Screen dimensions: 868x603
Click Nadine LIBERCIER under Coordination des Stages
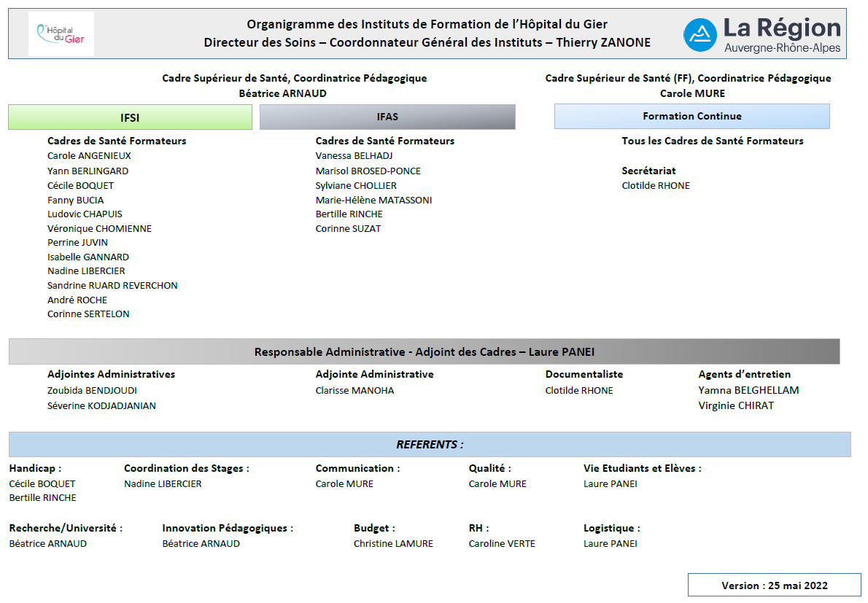pyautogui.click(x=163, y=484)
